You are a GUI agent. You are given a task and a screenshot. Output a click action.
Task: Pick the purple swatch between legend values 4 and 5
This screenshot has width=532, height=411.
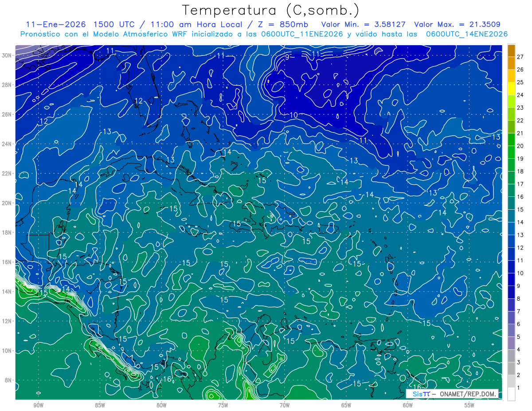512,344
